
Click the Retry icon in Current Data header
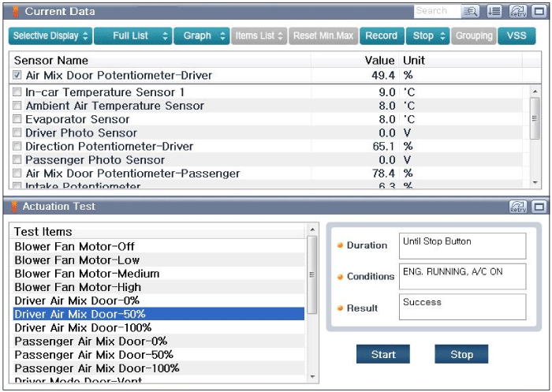click(518, 12)
